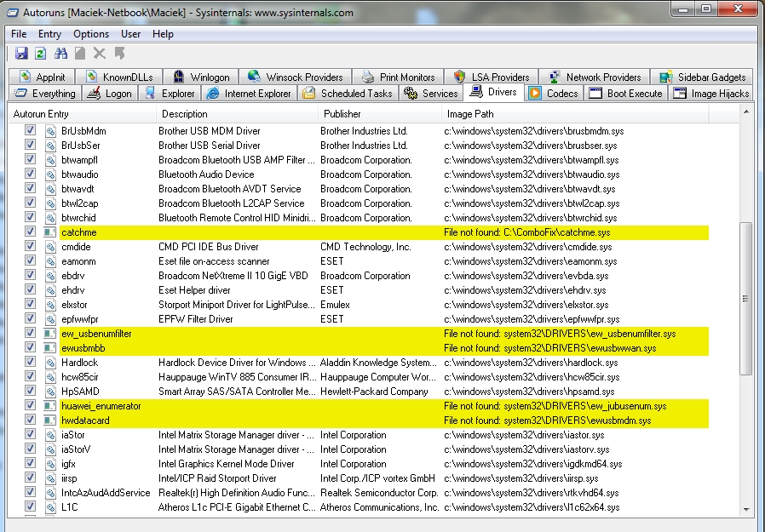Image resolution: width=765 pixels, height=532 pixels.
Task: Click the L1C driver file icon
Action: point(49,507)
